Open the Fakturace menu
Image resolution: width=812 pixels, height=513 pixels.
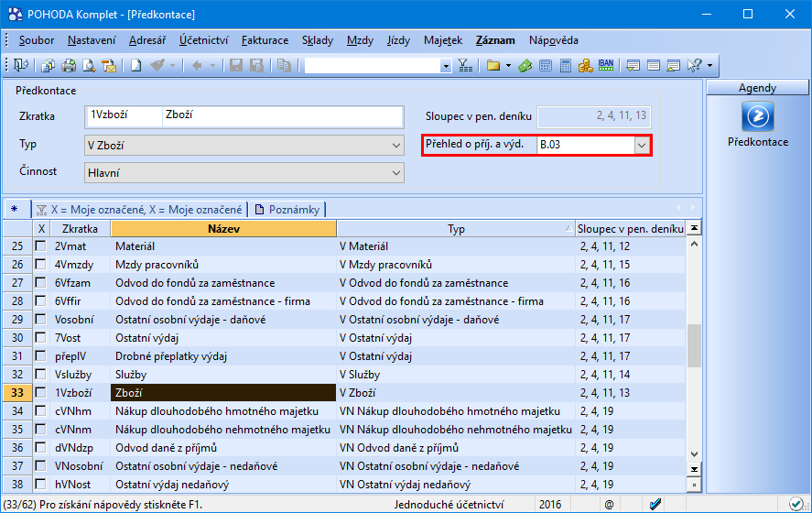tap(265, 40)
